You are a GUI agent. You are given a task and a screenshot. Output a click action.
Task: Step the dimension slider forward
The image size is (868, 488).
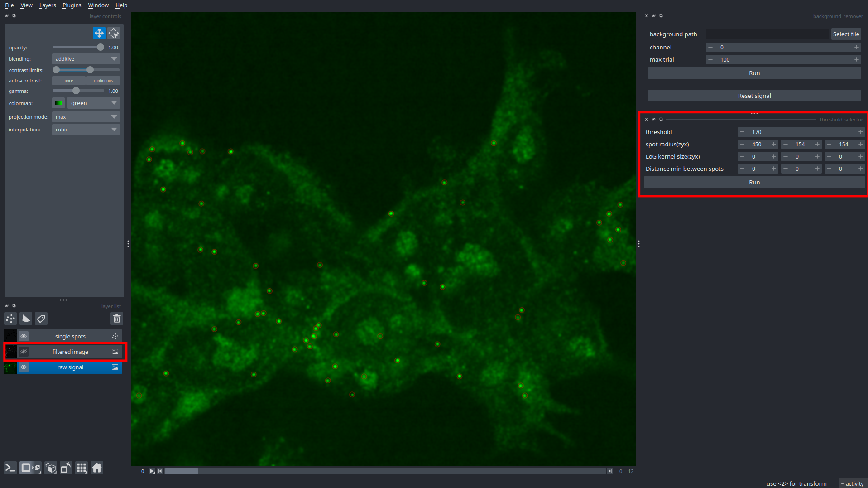[610, 471]
